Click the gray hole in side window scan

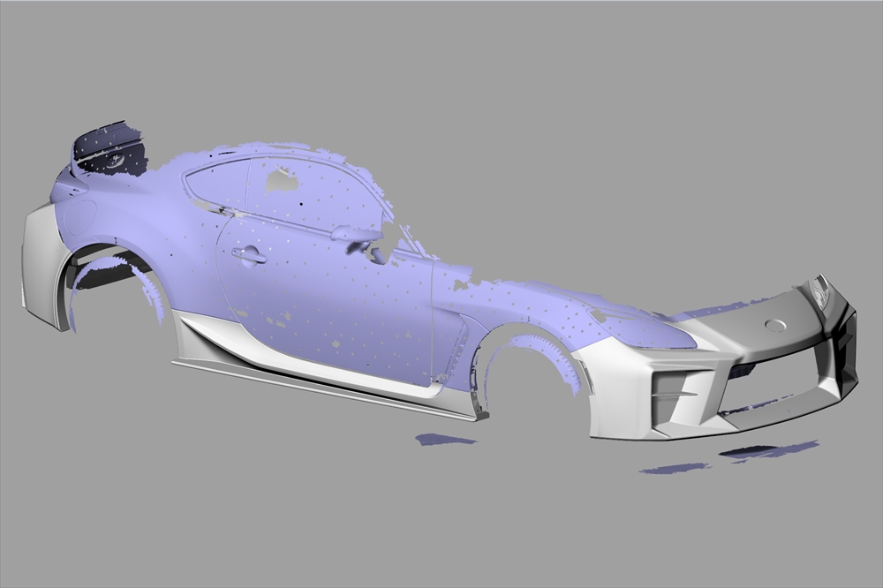pyautogui.click(x=282, y=181)
